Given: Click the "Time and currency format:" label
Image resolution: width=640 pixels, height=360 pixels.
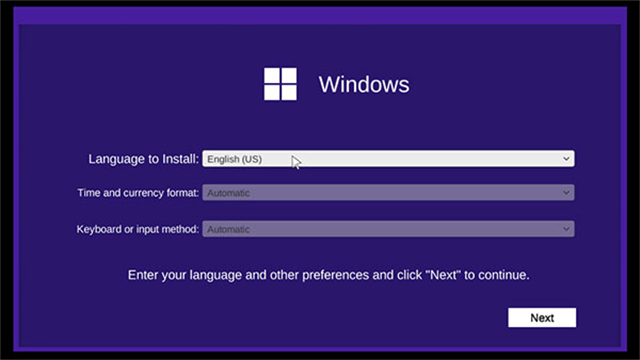Looking at the screenshot, I should click(x=138, y=193).
